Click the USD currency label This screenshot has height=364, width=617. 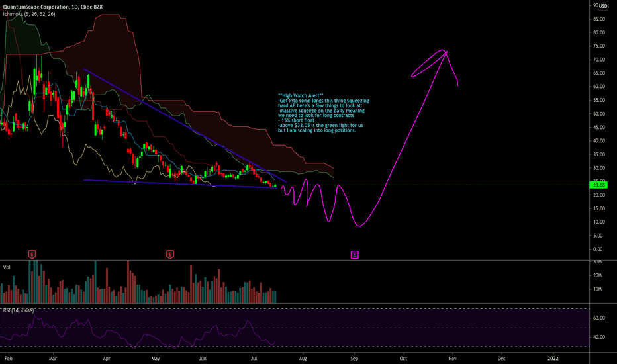pyautogui.click(x=603, y=6)
